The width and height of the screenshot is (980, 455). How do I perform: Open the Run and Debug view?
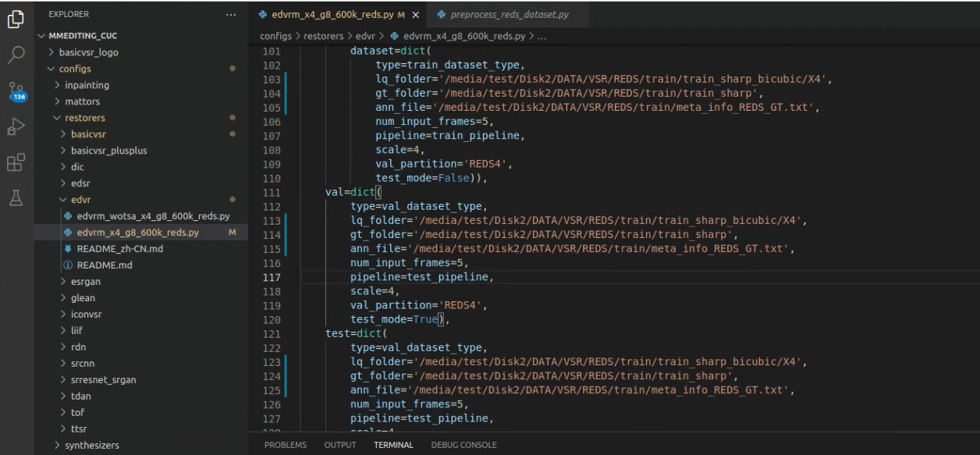(x=16, y=127)
